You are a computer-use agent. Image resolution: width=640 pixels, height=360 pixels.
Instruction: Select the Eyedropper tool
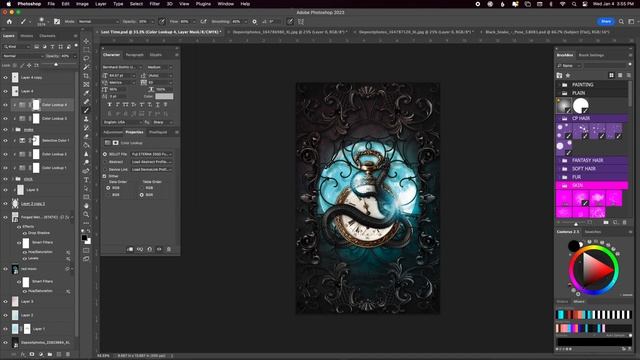(86, 93)
